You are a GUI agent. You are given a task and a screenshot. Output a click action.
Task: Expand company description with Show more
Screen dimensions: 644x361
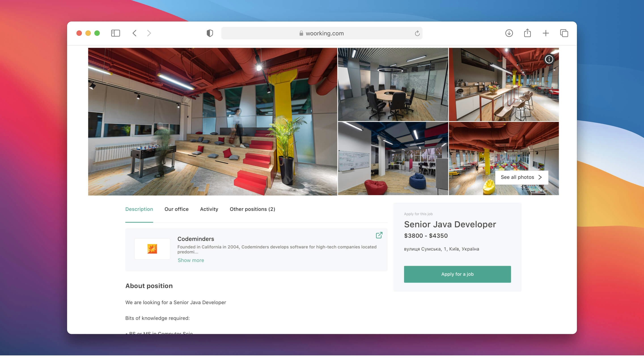pyautogui.click(x=191, y=260)
